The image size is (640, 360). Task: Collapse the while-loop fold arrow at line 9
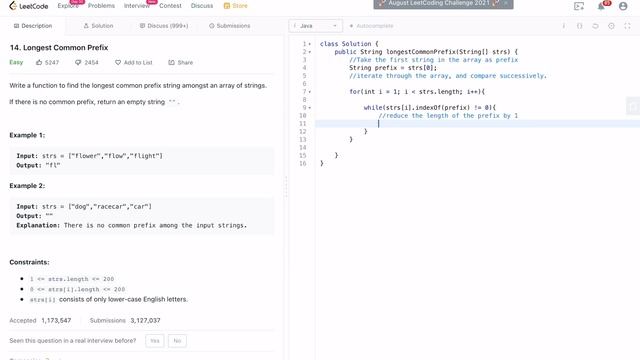(x=310, y=108)
